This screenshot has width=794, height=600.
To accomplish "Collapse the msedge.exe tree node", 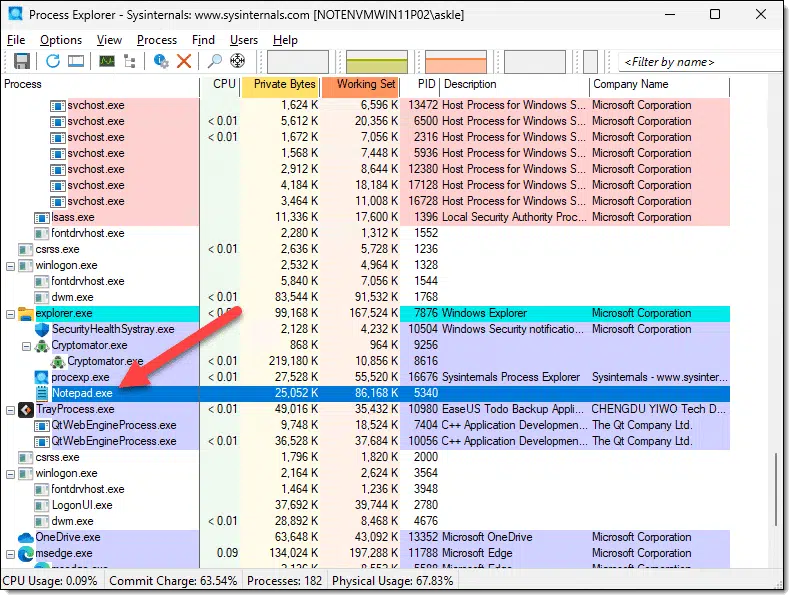I will [x=10, y=554].
